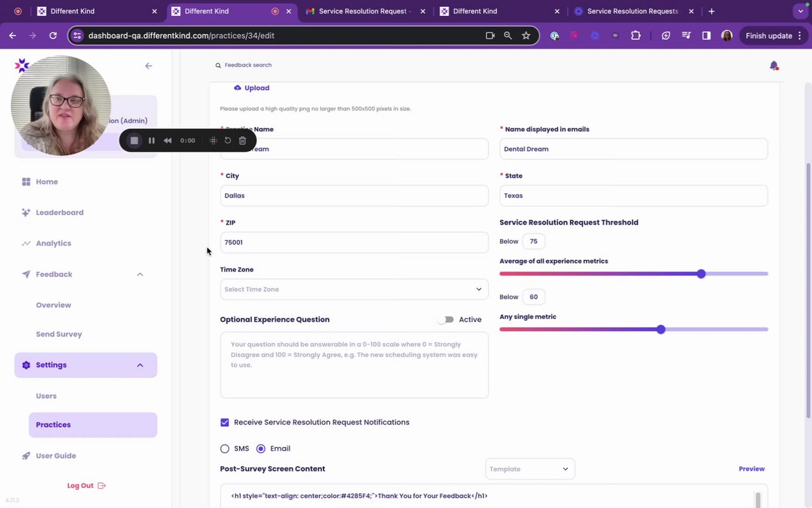Screen dimensions: 812x508
Task: Stop the screen recording
Action: (x=134, y=140)
